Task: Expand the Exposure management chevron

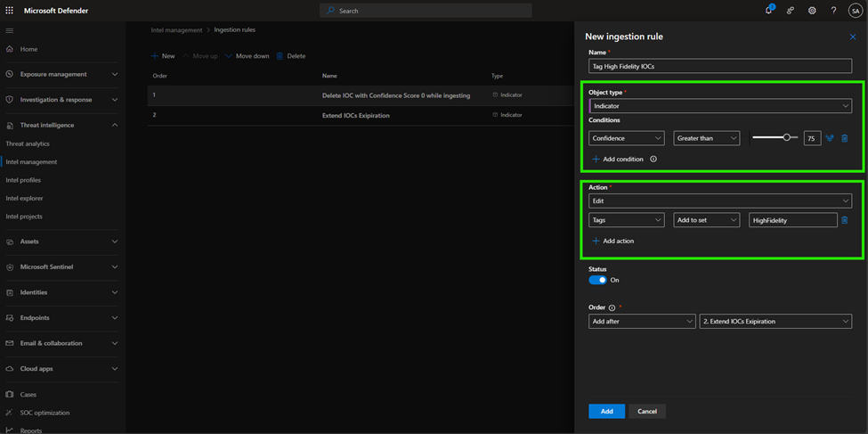Action: 115,74
